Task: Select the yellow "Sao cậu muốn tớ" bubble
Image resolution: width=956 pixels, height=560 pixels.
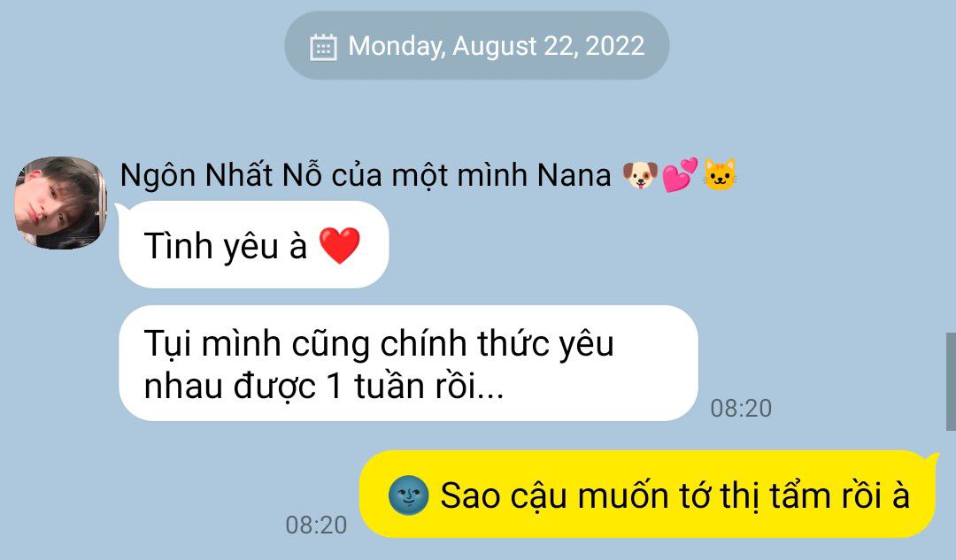Action: pos(649,495)
